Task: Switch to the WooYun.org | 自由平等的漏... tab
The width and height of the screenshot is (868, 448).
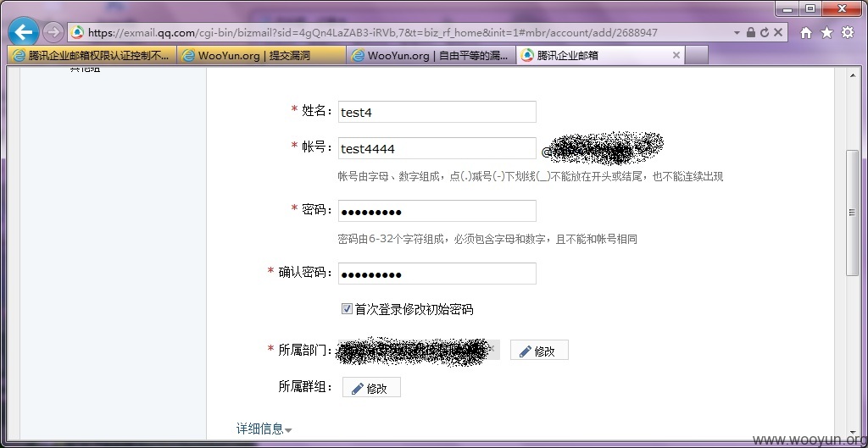Action: (x=431, y=55)
